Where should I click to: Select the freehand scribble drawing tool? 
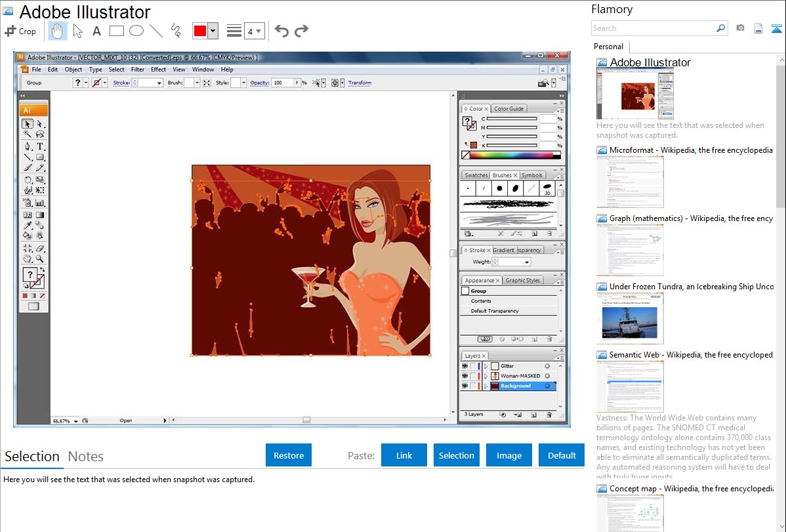tap(175, 31)
